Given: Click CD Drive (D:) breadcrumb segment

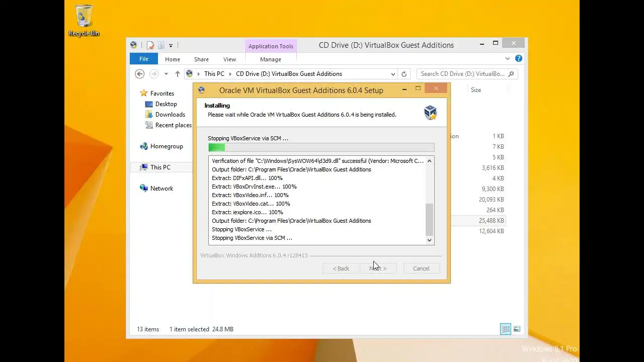Looking at the screenshot, I should [289, 74].
